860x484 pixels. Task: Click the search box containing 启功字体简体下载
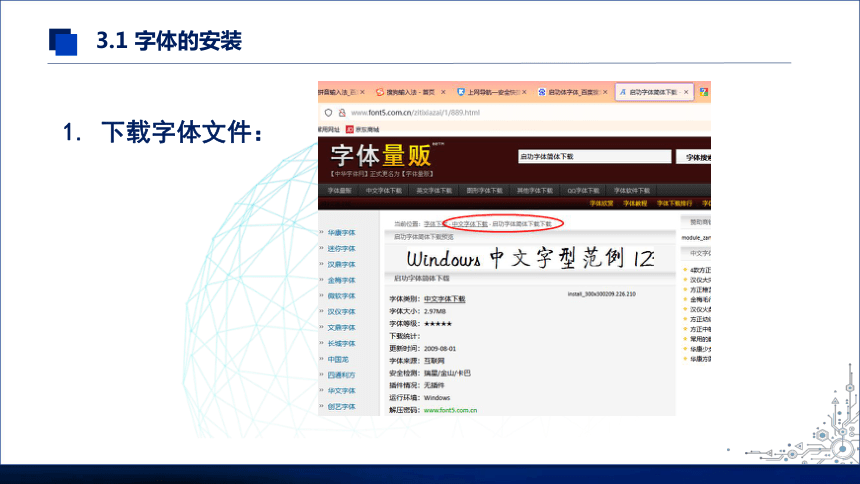point(595,156)
